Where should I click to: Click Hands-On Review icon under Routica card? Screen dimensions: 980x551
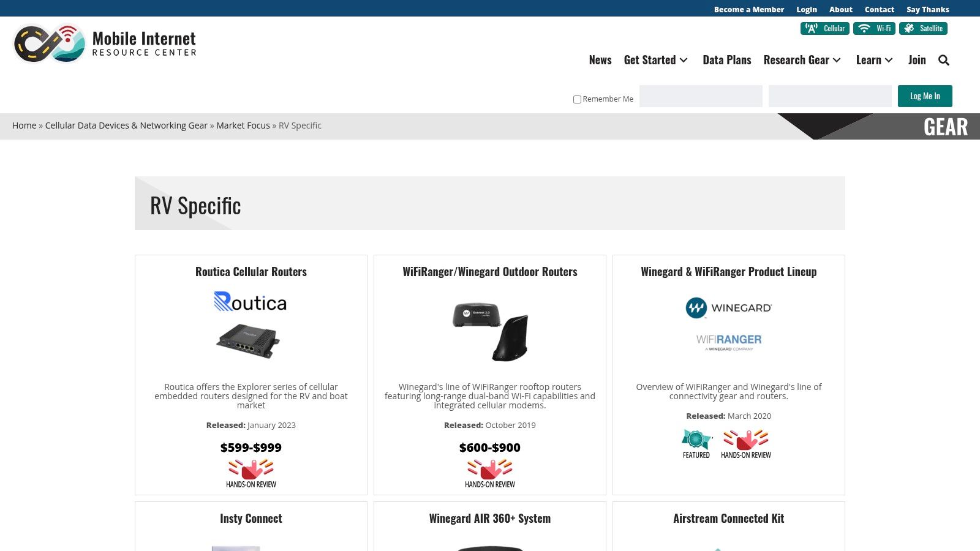(251, 474)
